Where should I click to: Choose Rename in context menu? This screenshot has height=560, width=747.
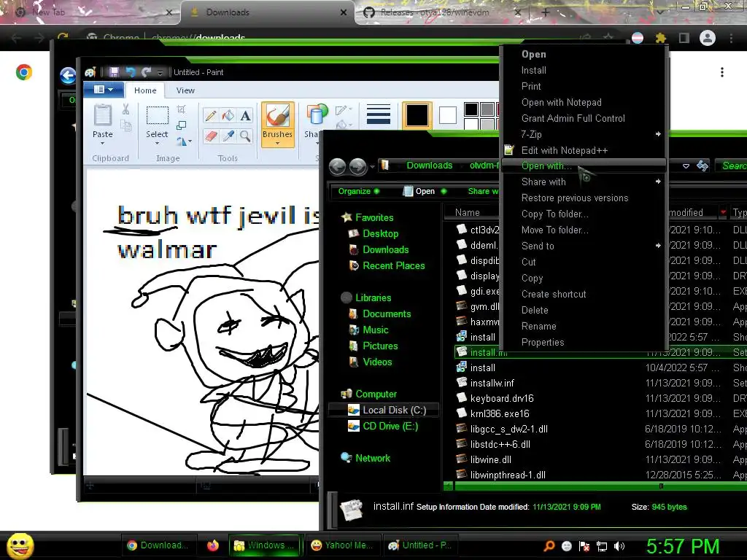pos(584,326)
